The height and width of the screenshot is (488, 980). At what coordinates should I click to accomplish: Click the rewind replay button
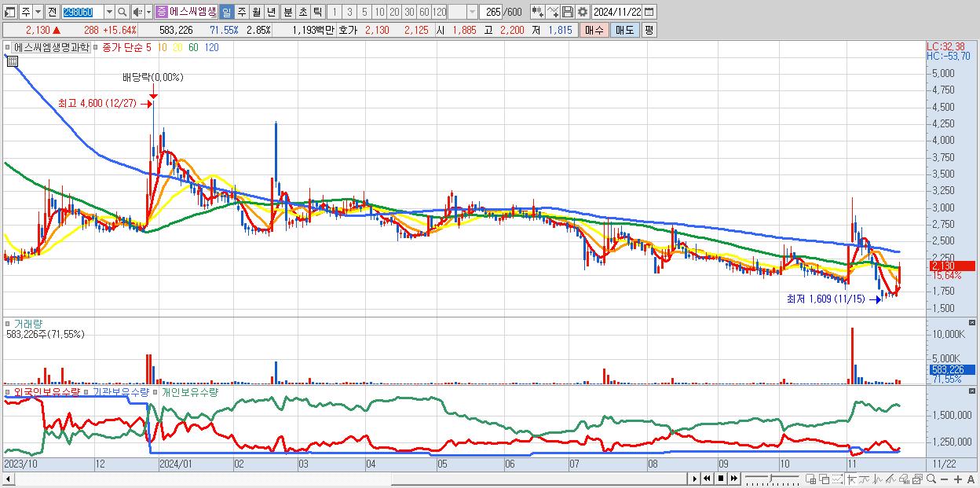[707, 479]
